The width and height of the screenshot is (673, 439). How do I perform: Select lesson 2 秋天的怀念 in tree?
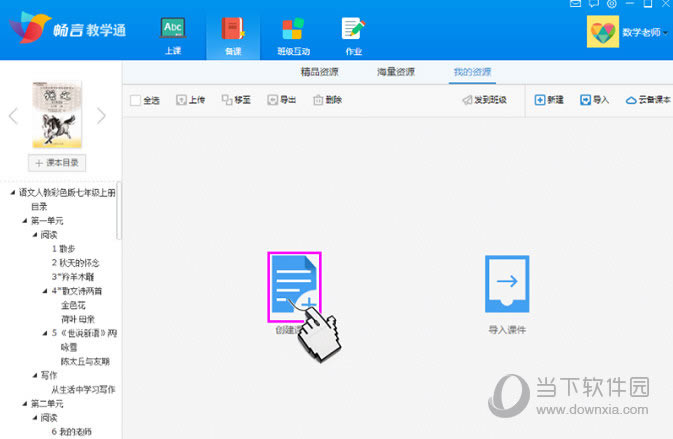coord(76,263)
